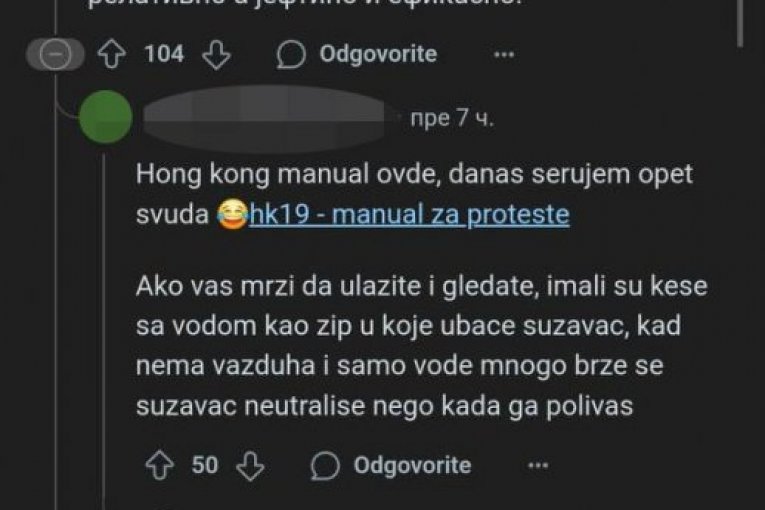The height and width of the screenshot is (510, 765).
Task: Upvote the comment with 50 points
Action: click(x=160, y=465)
